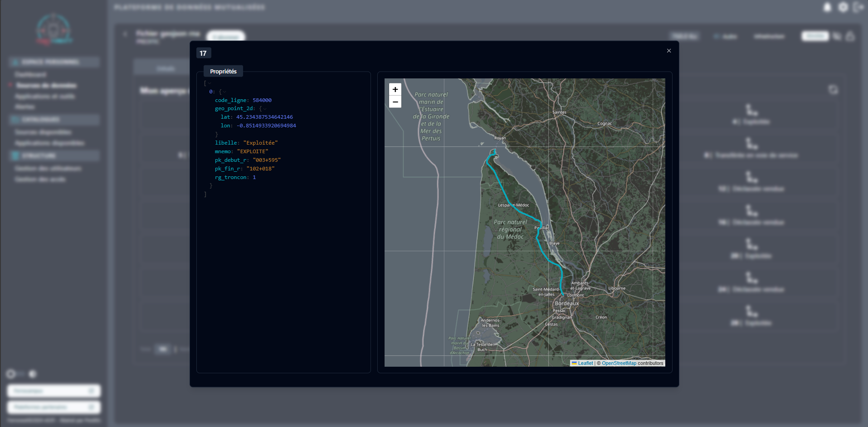Collapse the root JSON array
The width and height of the screenshot is (868, 427).
pos(210,83)
